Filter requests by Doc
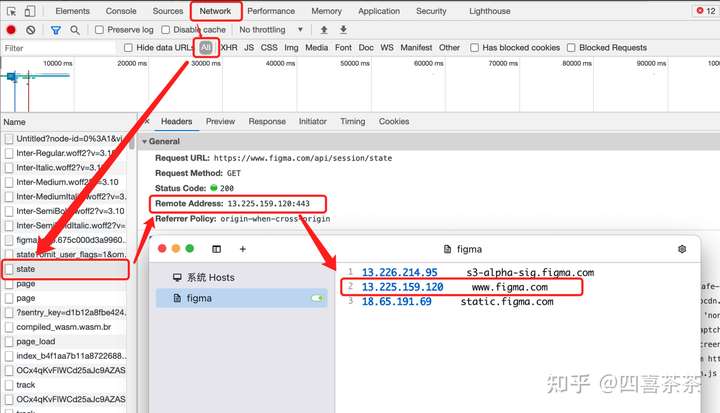The width and height of the screenshot is (720, 413). [x=366, y=47]
